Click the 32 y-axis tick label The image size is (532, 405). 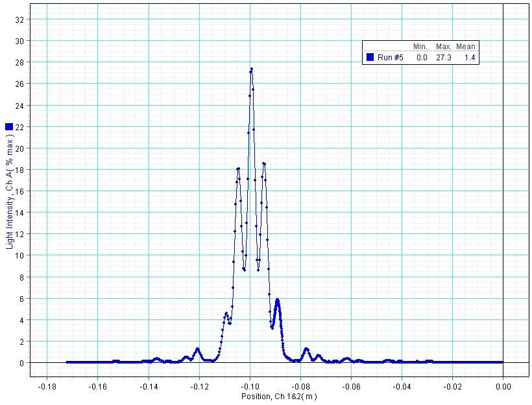pos(20,19)
